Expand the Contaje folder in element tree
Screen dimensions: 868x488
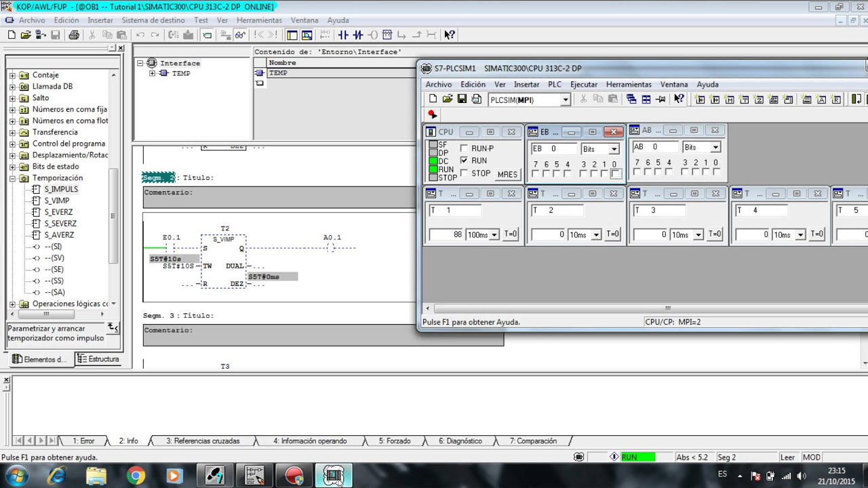(x=12, y=75)
